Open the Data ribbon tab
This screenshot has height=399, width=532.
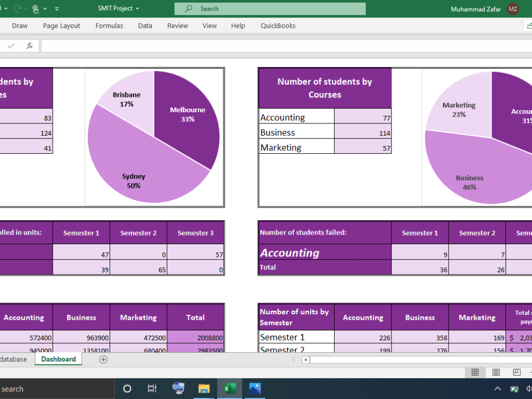coord(145,26)
